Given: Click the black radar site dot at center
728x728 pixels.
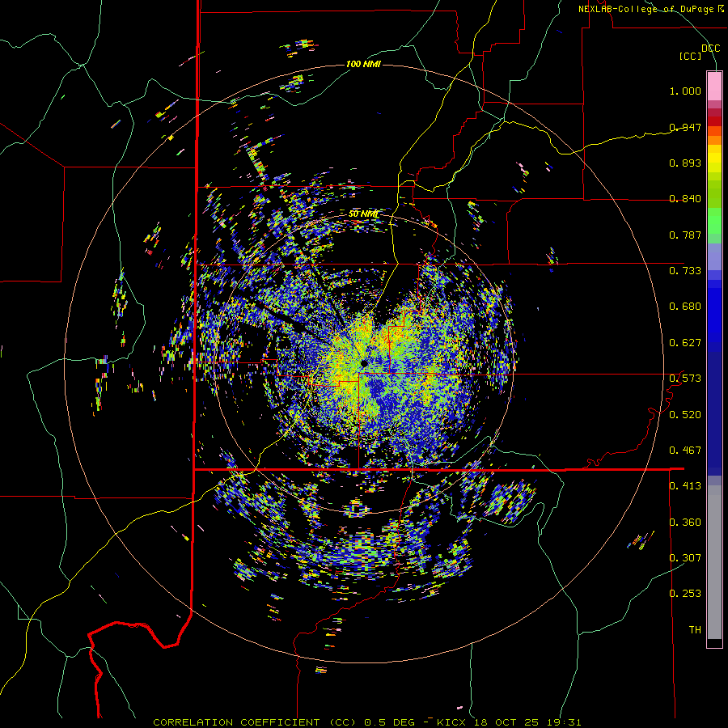Looking at the screenshot, I should tap(364, 362).
